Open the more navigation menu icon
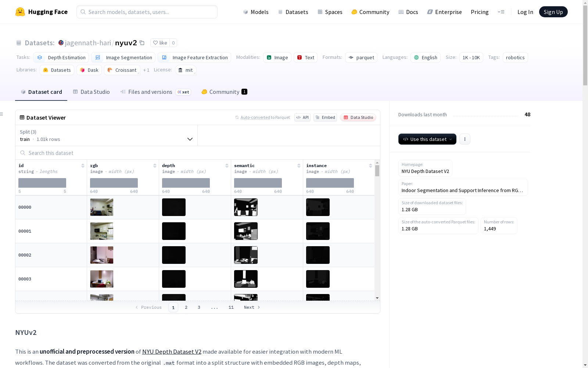 pyautogui.click(x=501, y=12)
